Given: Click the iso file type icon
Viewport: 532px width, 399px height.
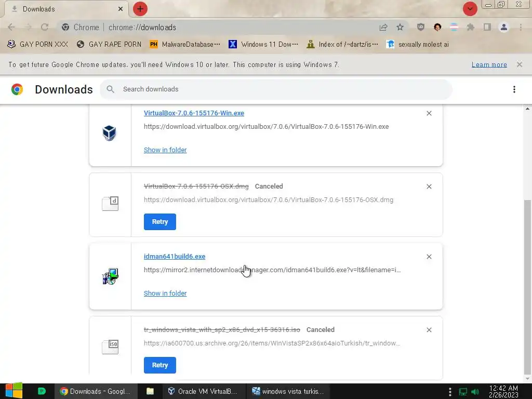Looking at the screenshot, I should (x=110, y=347).
